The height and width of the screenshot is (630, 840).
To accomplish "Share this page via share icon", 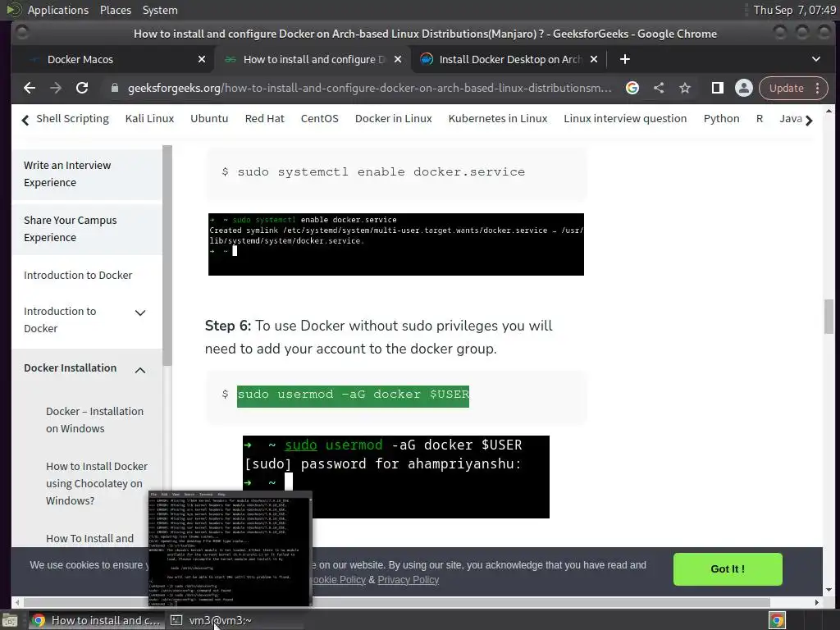I will pos(659,88).
